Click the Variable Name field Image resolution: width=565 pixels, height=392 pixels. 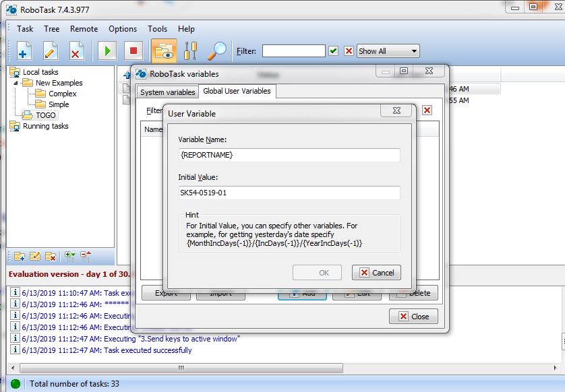coord(289,155)
